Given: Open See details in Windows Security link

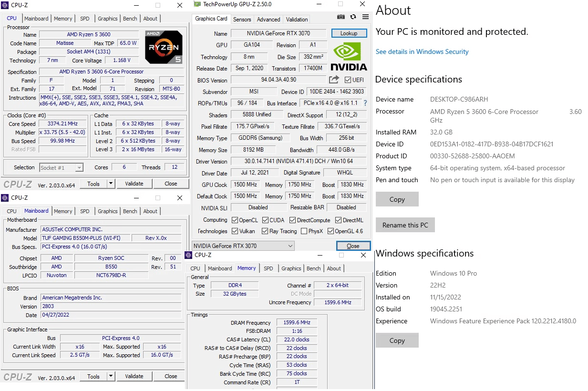Looking at the screenshot, I should pyautogui.click(x=422, y=51).
